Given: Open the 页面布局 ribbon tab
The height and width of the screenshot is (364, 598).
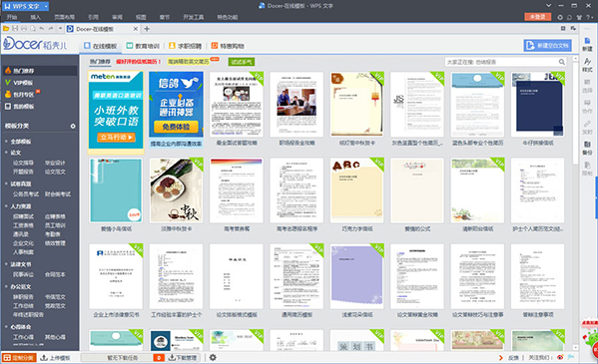Looking at the screenshot, I should click(64, 17).
